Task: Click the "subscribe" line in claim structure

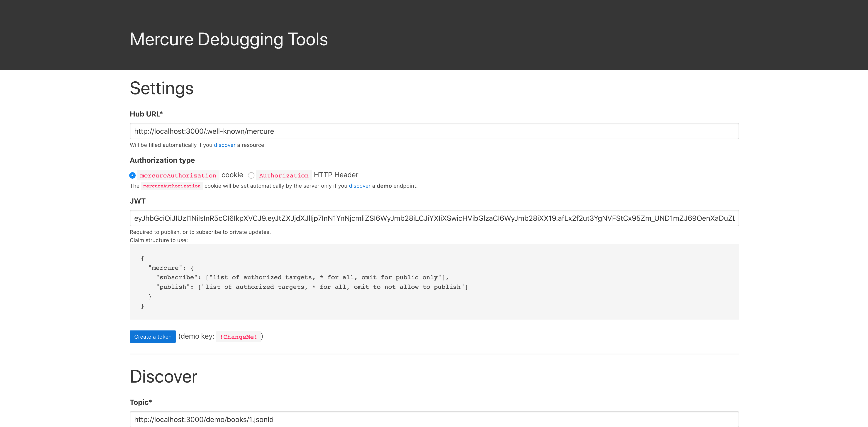Action: 302,277
